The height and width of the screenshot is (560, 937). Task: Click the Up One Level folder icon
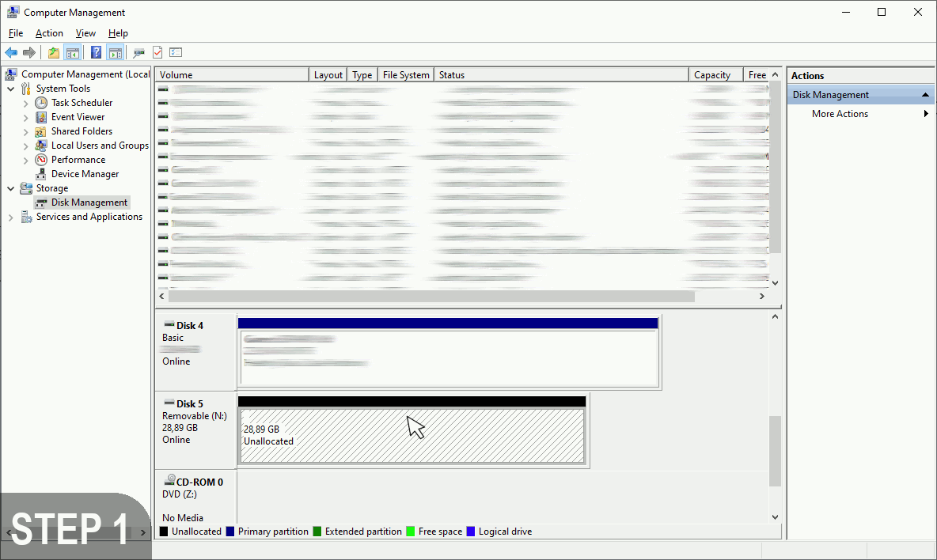(54, 52)
